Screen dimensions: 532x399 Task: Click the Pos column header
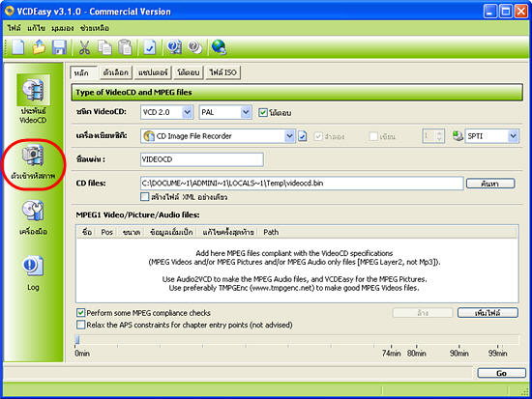[106, 232]
